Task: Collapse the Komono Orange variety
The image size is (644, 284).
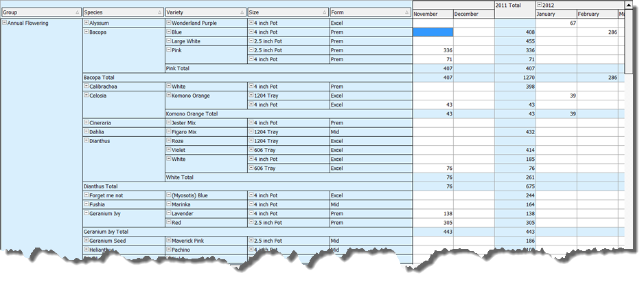Action: pos(169,96)
